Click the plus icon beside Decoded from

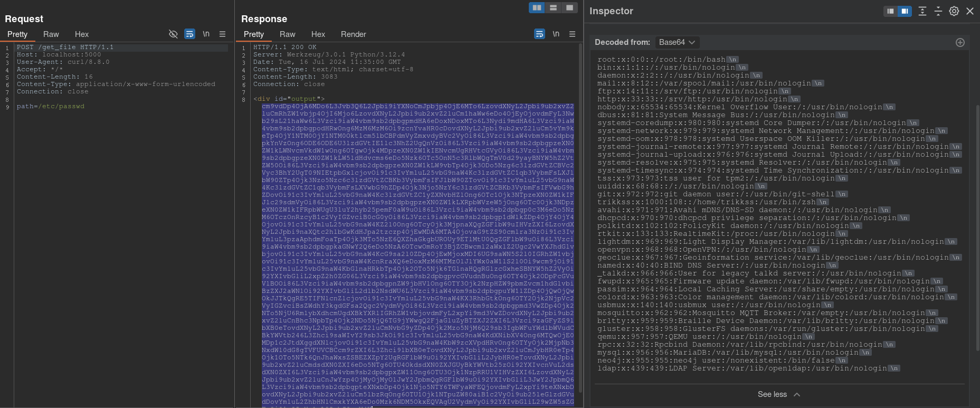click(960, 42)
